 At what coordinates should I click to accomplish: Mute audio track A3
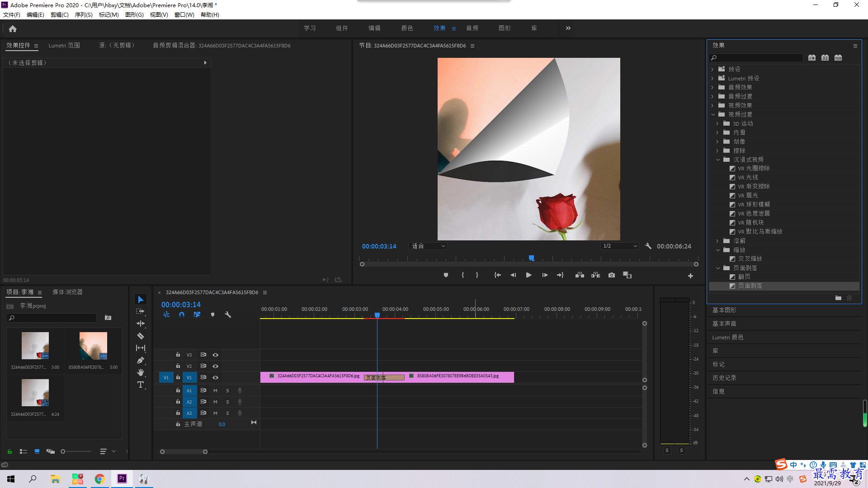click(x=215, y=413)
